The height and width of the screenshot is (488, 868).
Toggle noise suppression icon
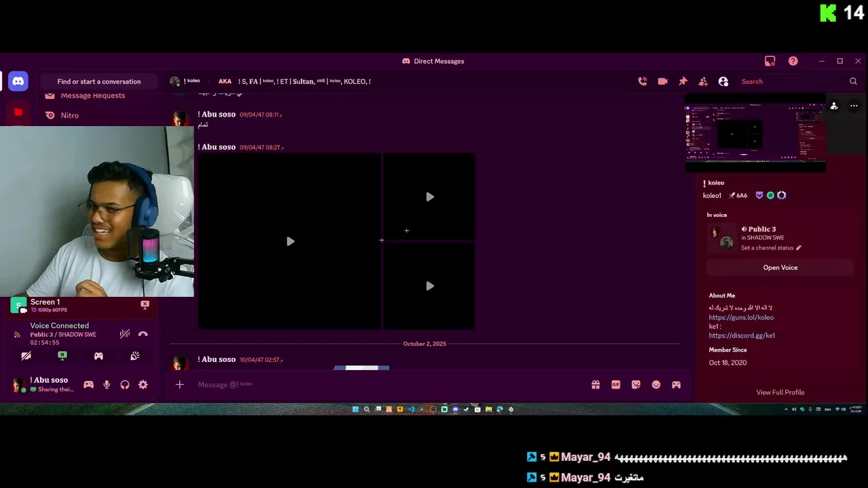pyautogui.click(x=125, y=333)
